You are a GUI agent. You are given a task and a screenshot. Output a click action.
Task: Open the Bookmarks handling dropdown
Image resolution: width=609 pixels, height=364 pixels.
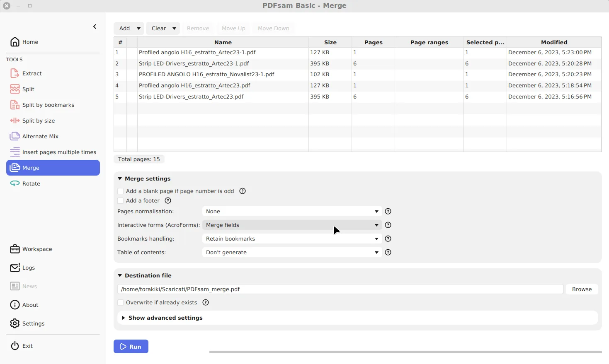pos(292,239)
